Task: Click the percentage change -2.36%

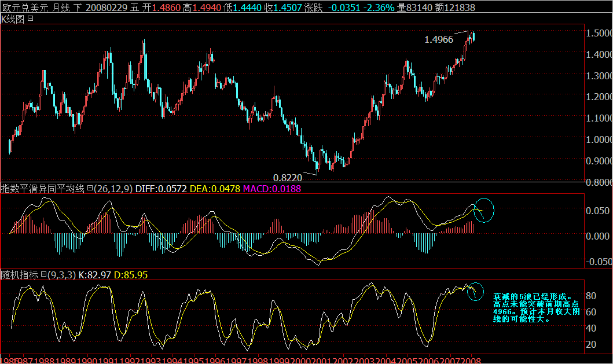Action: tap(379, 8)
